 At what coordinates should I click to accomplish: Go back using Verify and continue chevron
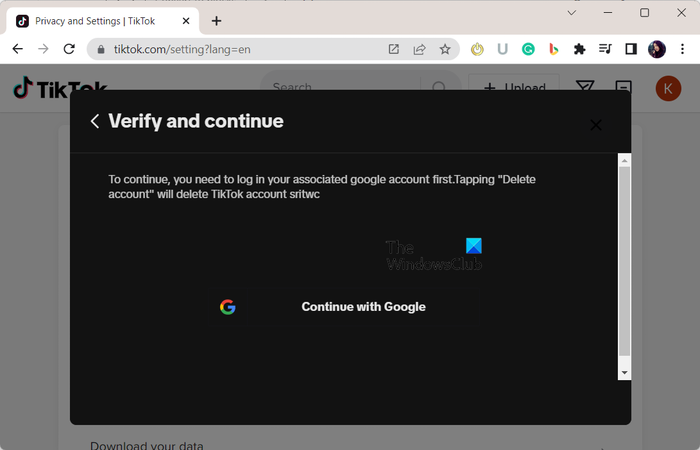(x=95, y=121)
